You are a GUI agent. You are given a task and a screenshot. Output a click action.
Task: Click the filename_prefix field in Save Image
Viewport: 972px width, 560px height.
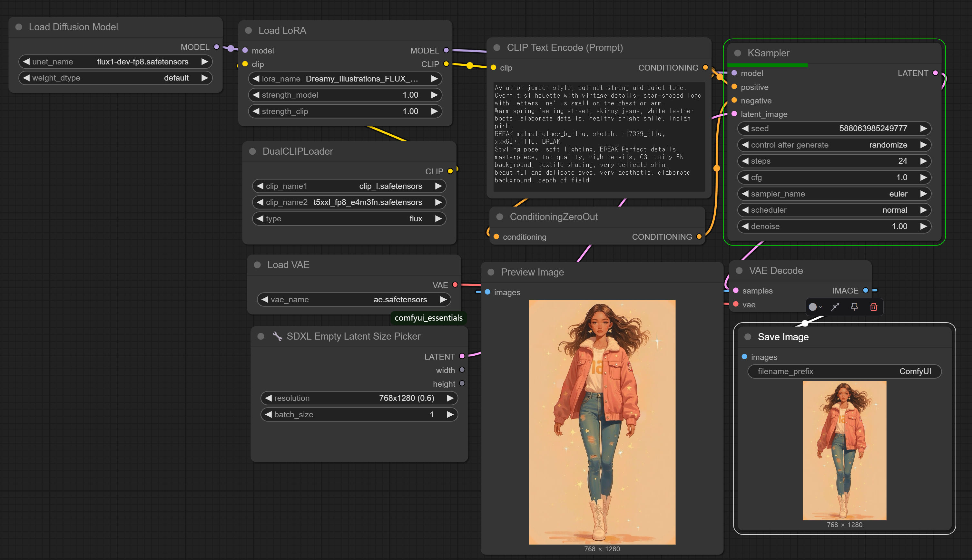[x=844, y=371]
